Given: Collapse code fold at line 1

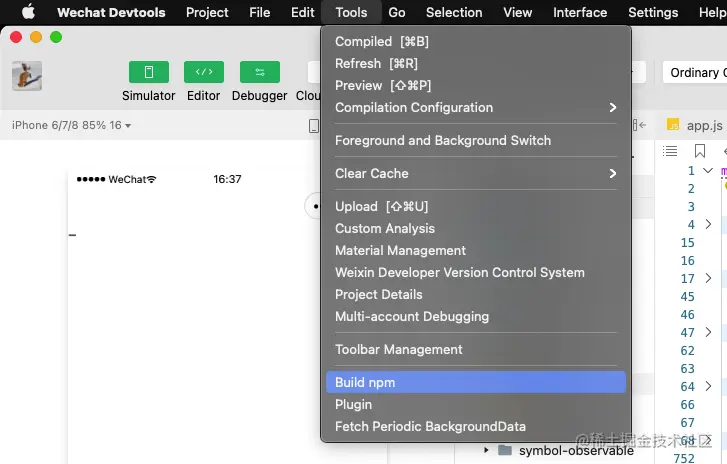Looking at the screenshot, I should [x=708, y=171].
